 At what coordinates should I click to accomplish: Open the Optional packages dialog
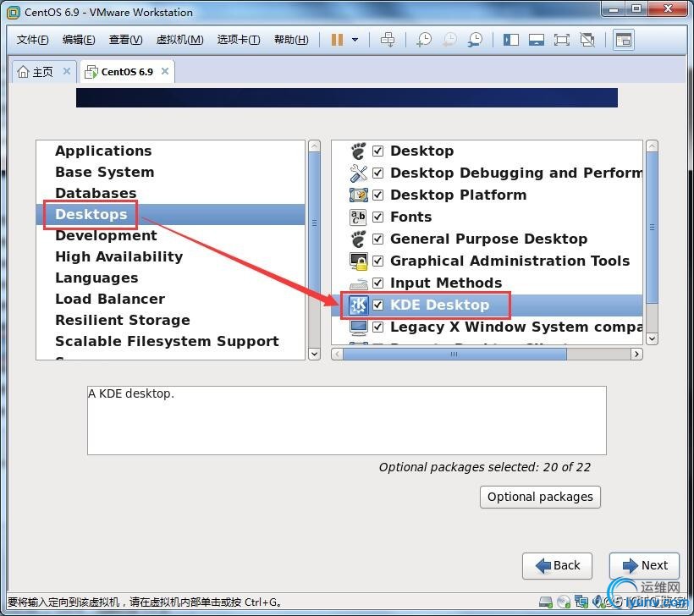point(540,497)
